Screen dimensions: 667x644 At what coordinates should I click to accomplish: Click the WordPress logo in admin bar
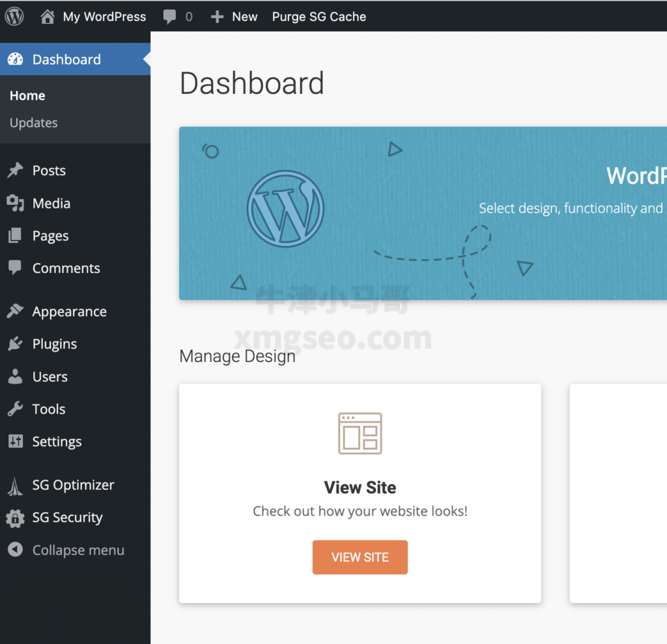[x=14, y=16]
